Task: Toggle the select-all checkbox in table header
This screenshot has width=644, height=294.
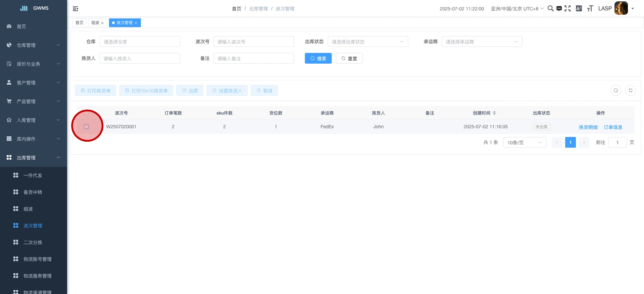Action: [86, 113]
